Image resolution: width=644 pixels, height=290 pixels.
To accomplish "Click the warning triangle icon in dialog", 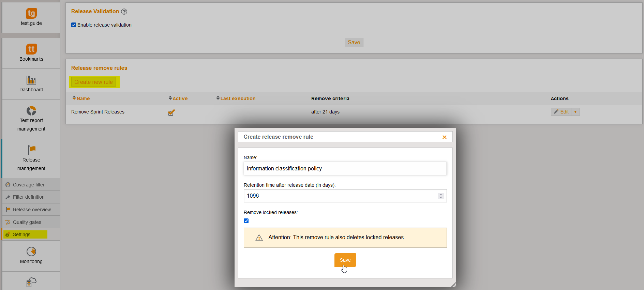I will (x=259, y=238).
